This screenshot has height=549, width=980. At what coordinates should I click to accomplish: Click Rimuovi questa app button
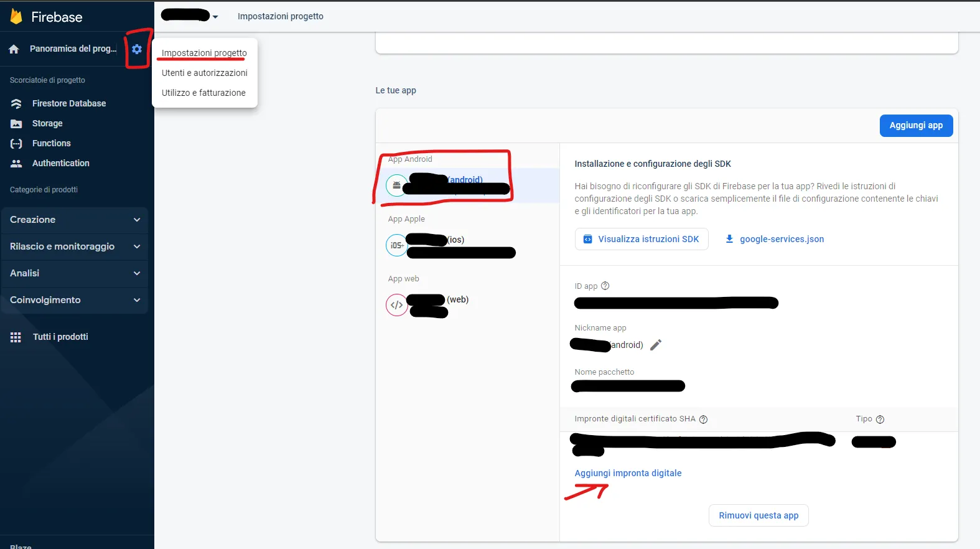[x=758, y=515]
